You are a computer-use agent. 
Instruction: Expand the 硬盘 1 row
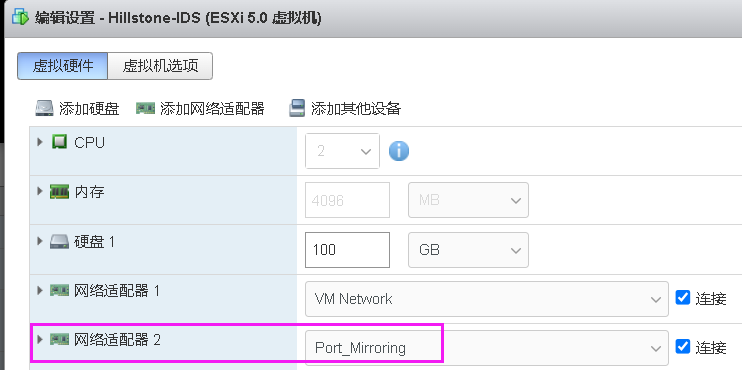[x=40, y=241]
